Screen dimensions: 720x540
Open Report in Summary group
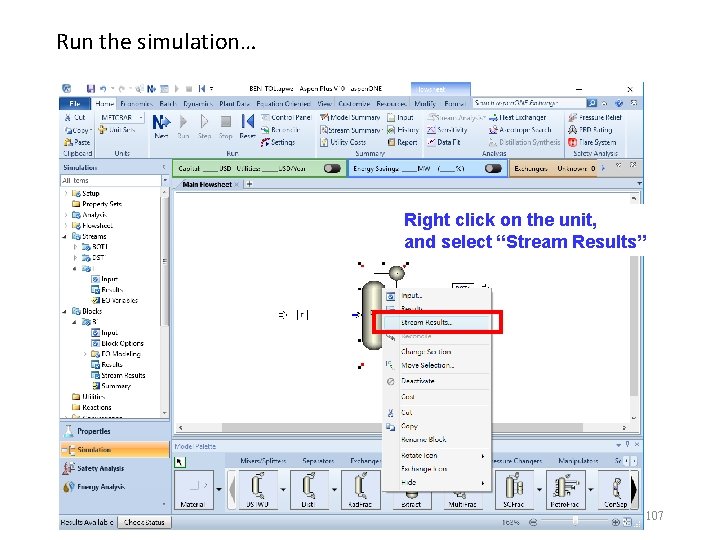point(402,142)
